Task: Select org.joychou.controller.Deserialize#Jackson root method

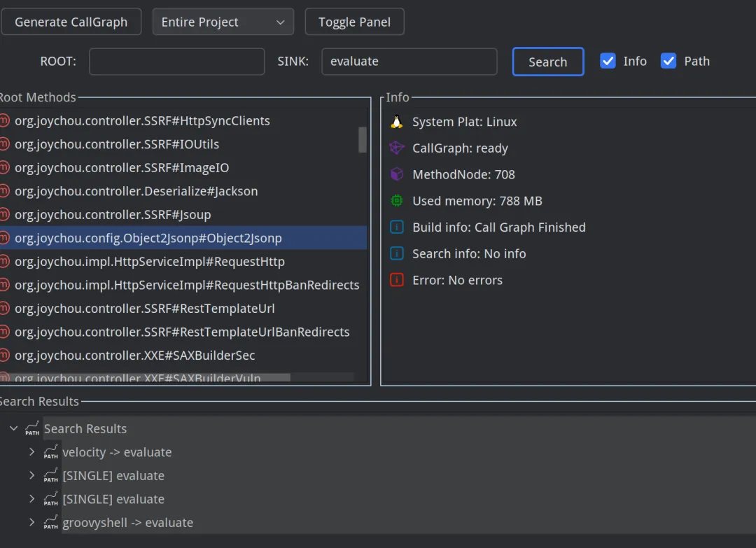Action: 136,191
